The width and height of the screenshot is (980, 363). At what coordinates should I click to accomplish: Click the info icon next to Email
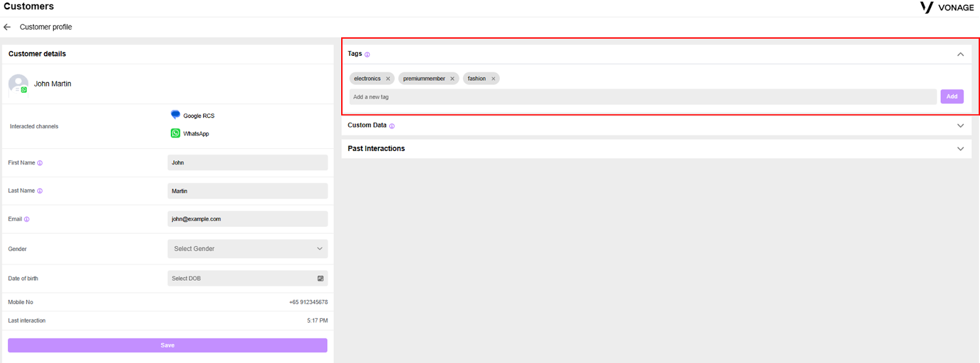(x=26, y=220)
